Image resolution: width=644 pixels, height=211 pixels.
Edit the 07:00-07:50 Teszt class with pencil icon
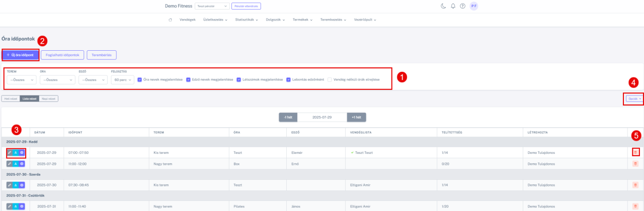pos(10,152)
